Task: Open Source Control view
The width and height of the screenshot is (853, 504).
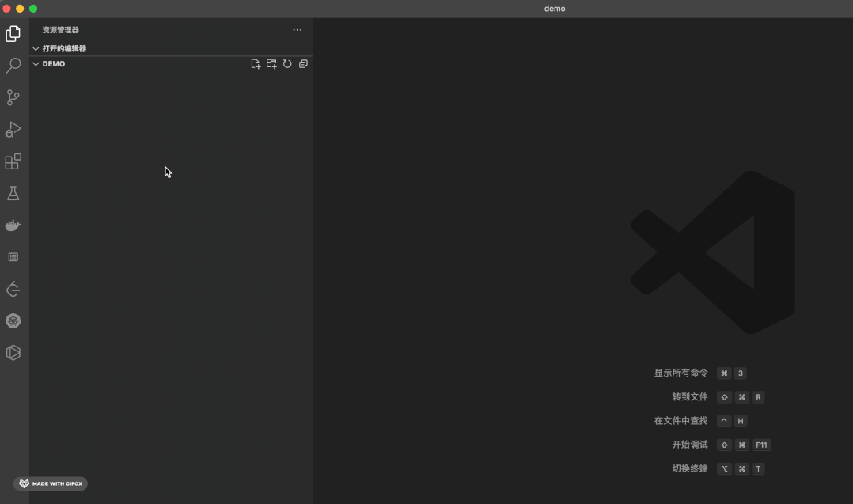Action: (13, 97)
